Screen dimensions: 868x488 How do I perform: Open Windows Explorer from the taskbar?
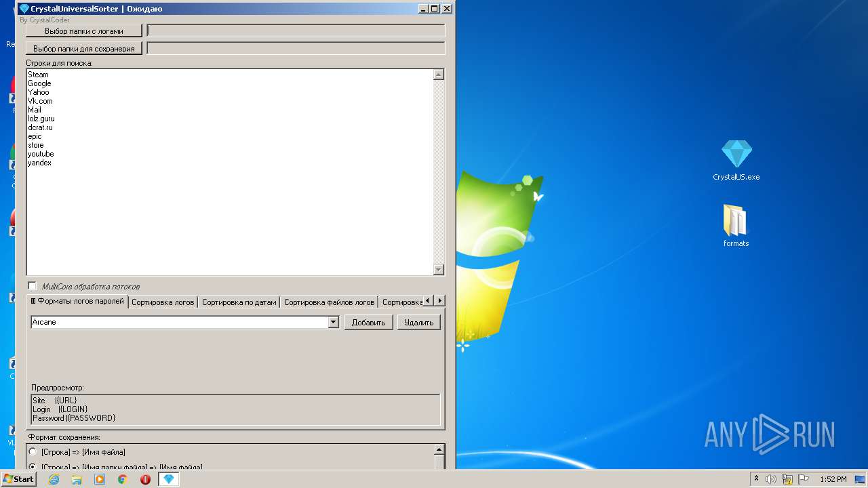[77, 479]
